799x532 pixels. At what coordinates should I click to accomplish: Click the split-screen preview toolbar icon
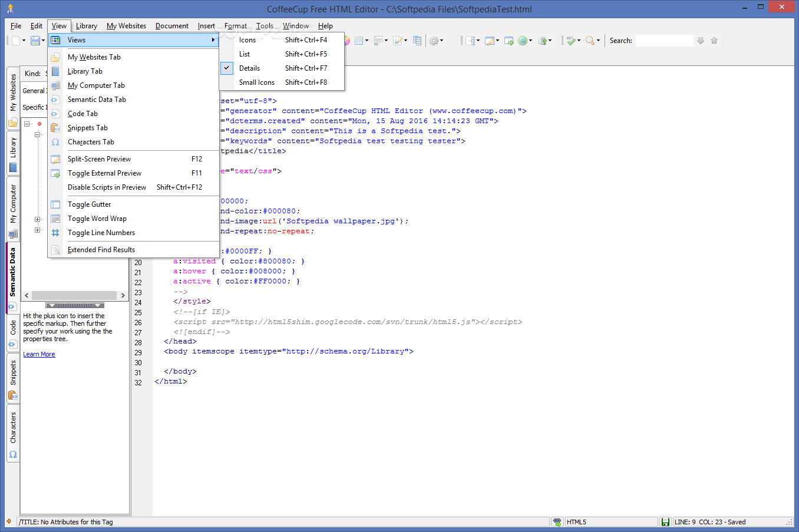(489, 41)
